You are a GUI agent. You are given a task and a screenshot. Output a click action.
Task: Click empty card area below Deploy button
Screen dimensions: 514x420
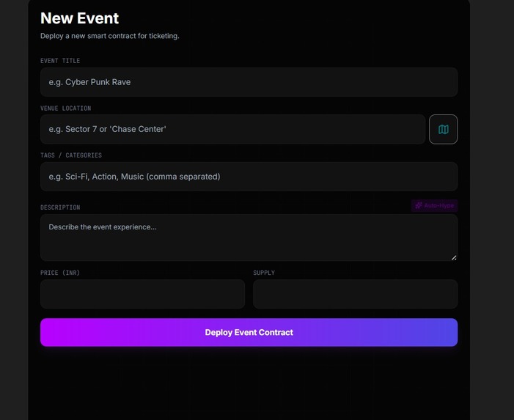249,383
